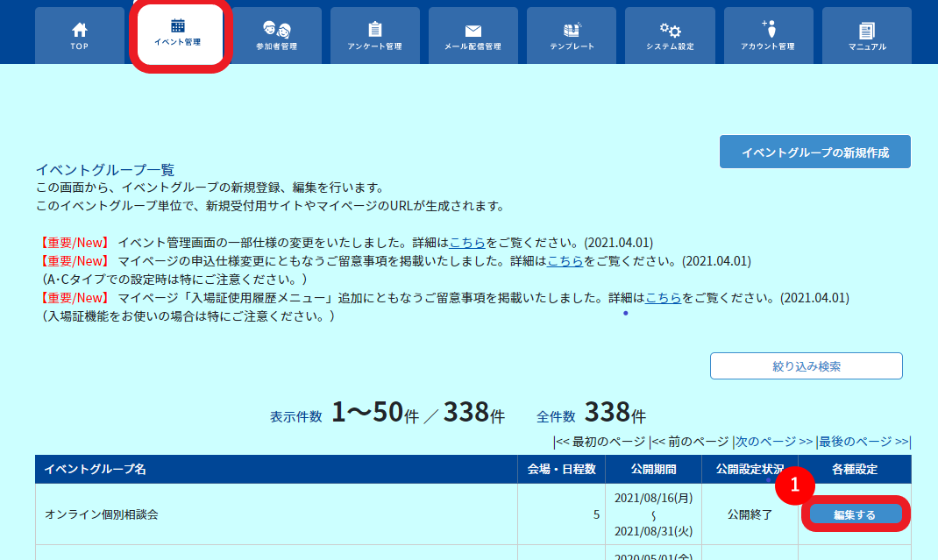Click the 2021/08/31(火) end date
Viewport: 938px width, 560px height.
click(x=654, y=531)
